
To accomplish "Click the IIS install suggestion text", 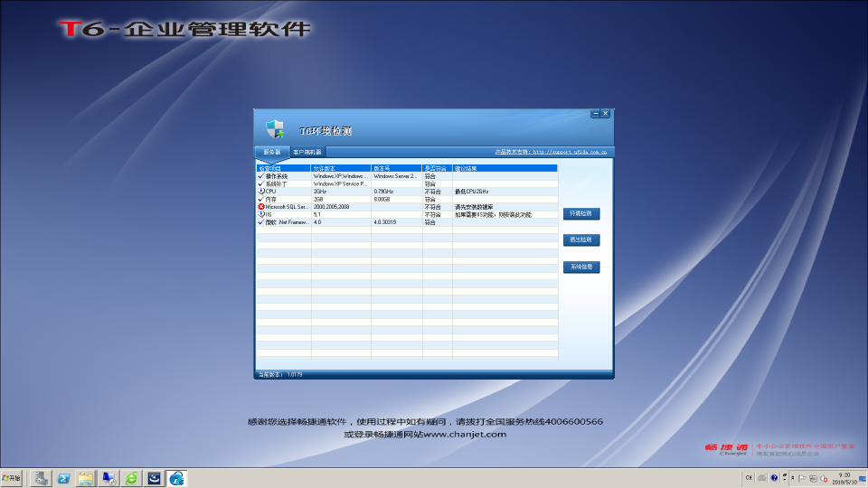I will tap(494, 215).
